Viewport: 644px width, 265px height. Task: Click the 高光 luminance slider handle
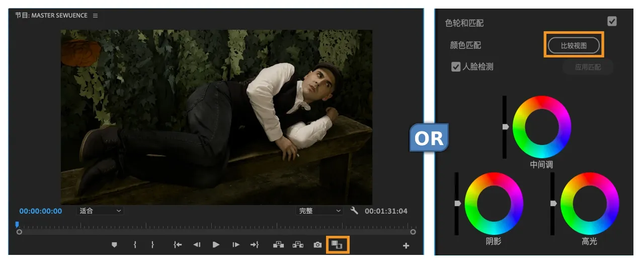pyautogui.click(x=553, y=203)
